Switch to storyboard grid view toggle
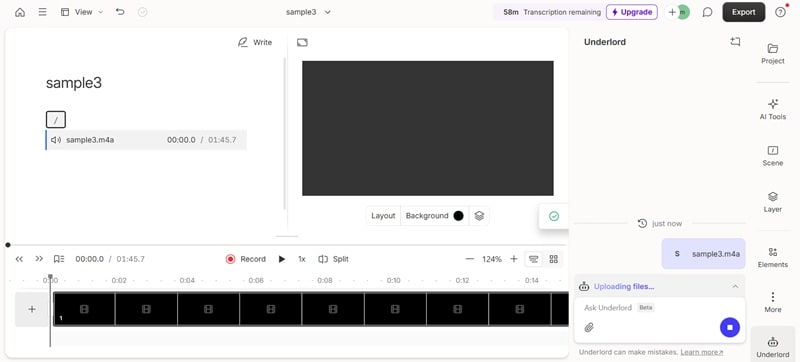Image resolution: width=800 pixels, height=362 pixels. point(554,259)
